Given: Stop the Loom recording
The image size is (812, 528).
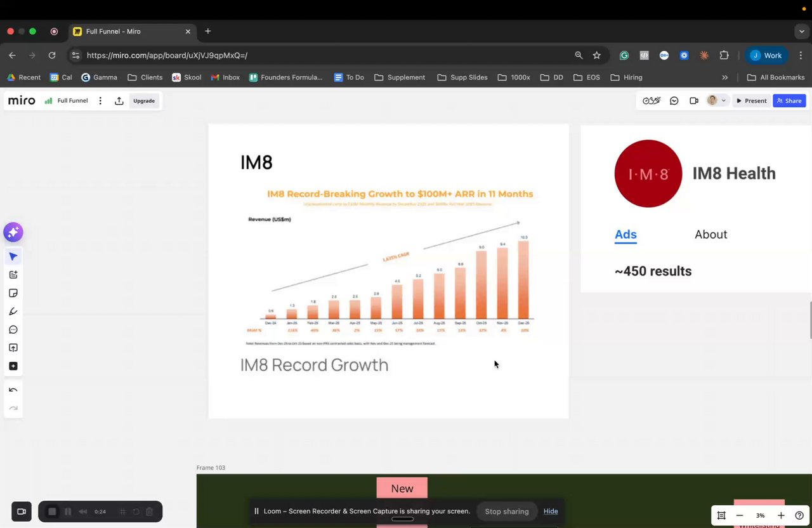Looking at the screenshot, I should click(53, 511).
